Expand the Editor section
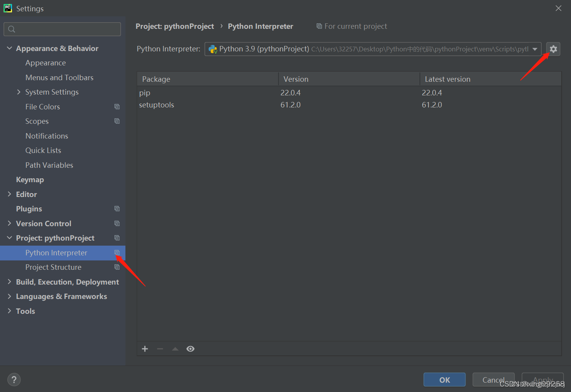The width and height of the screenshot is (571, 392). (x=9, y=194)
